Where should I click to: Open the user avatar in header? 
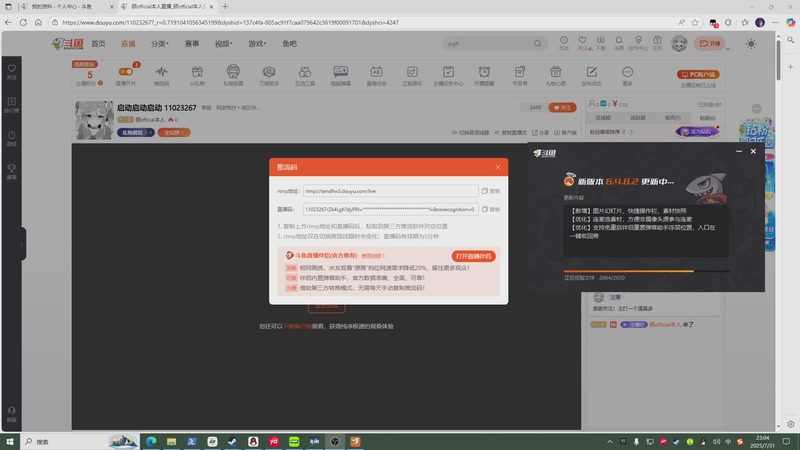679,43
